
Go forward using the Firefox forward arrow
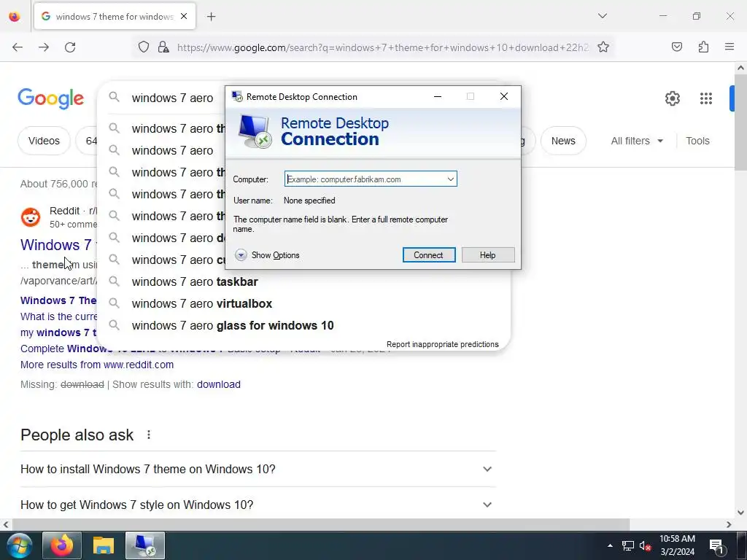tap(44, 47)
